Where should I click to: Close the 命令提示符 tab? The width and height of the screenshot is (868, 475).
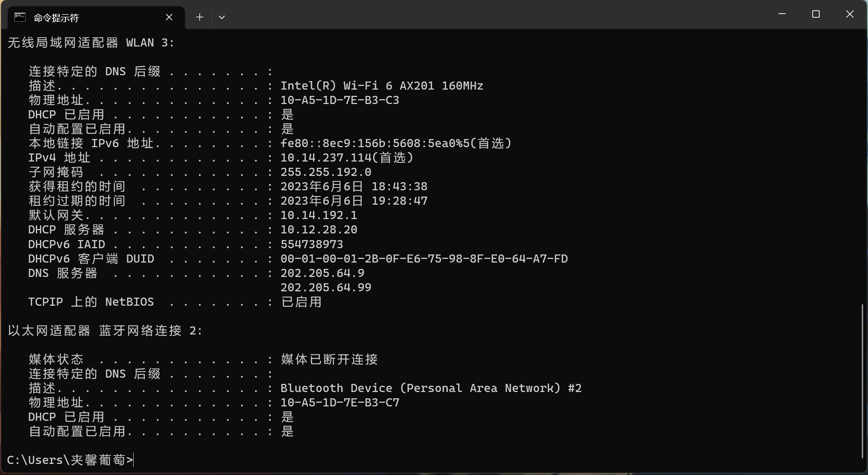pos(169,17)
